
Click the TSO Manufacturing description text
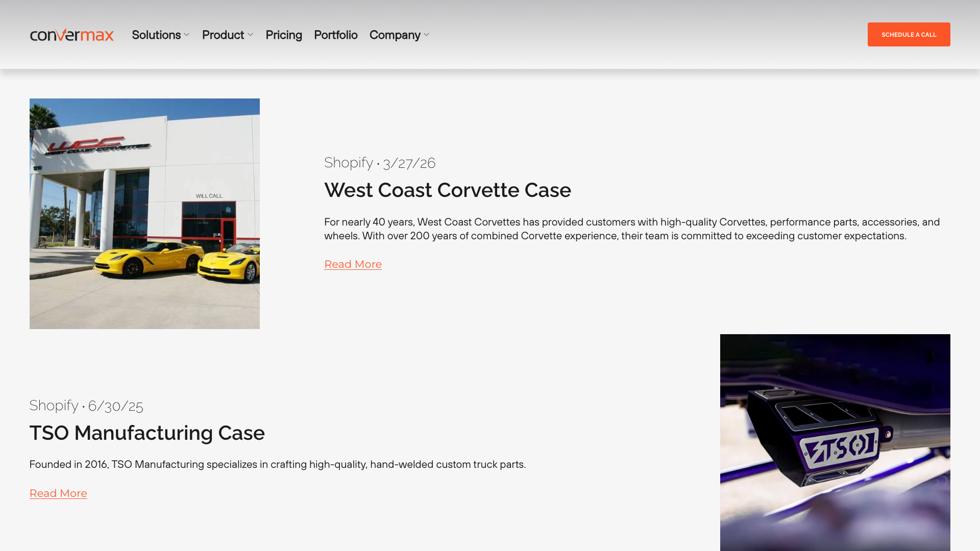point(278,464)
